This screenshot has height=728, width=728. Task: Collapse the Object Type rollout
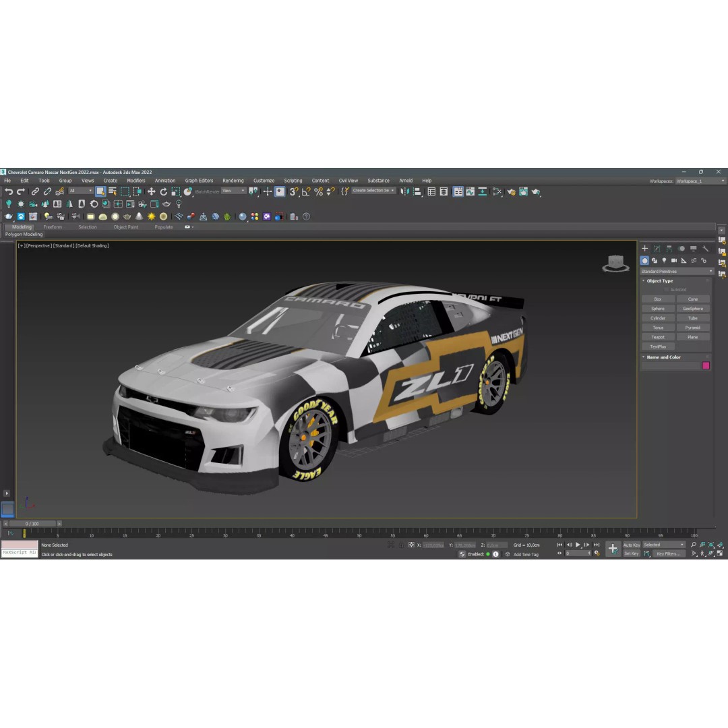(660, 281)
